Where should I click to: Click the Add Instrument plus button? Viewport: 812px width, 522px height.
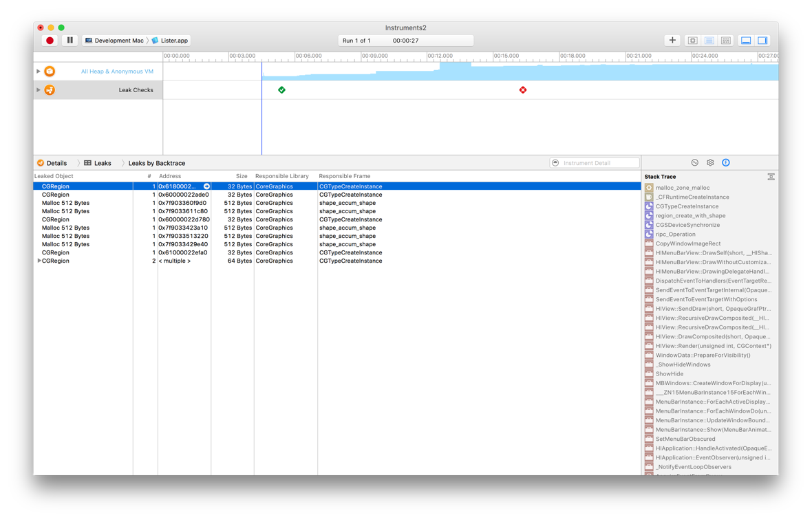click(x=672, y=40)
